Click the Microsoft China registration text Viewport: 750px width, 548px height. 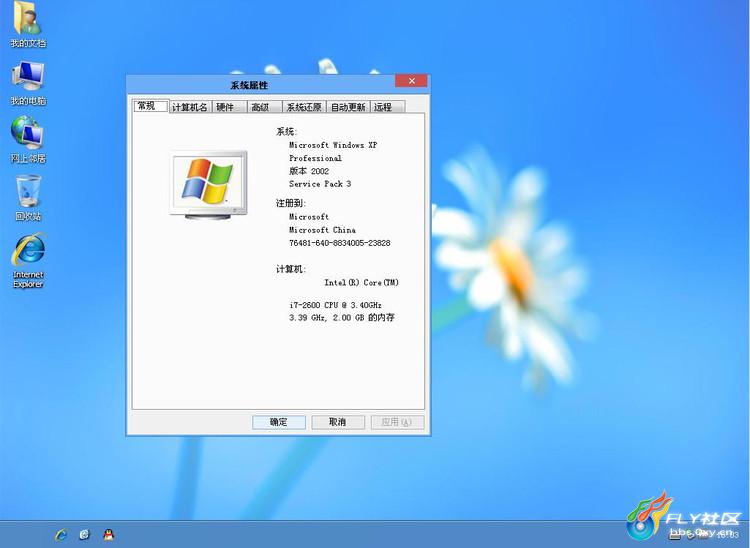pos(322,230)
